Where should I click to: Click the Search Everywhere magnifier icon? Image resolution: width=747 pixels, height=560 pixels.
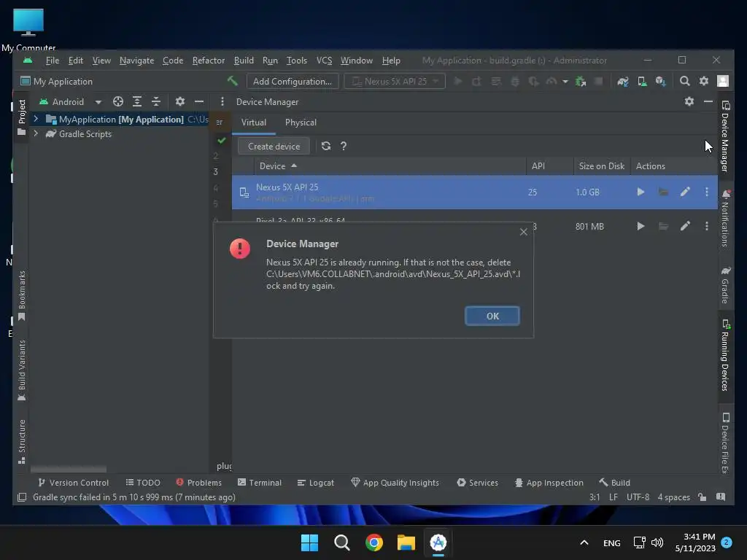tap(684, 82)
